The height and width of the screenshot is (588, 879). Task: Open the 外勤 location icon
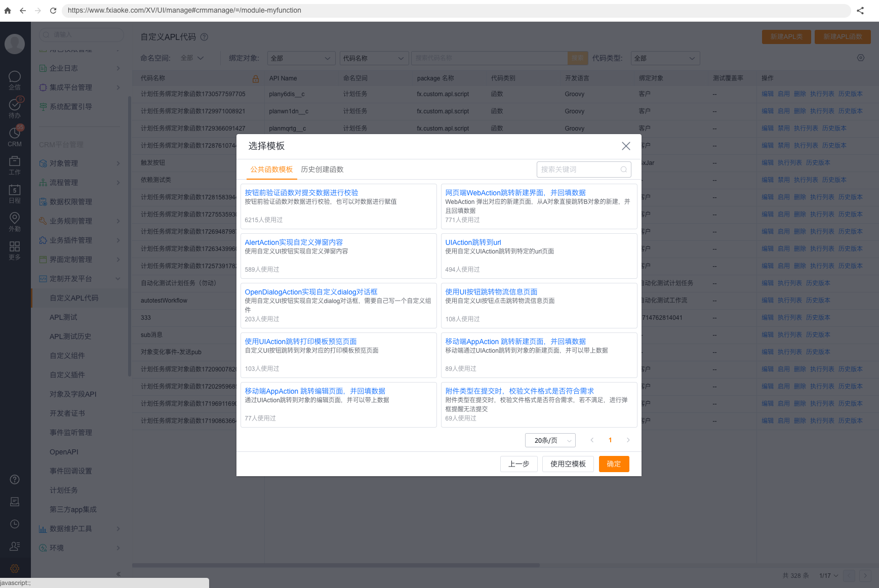tap(15, 219)
